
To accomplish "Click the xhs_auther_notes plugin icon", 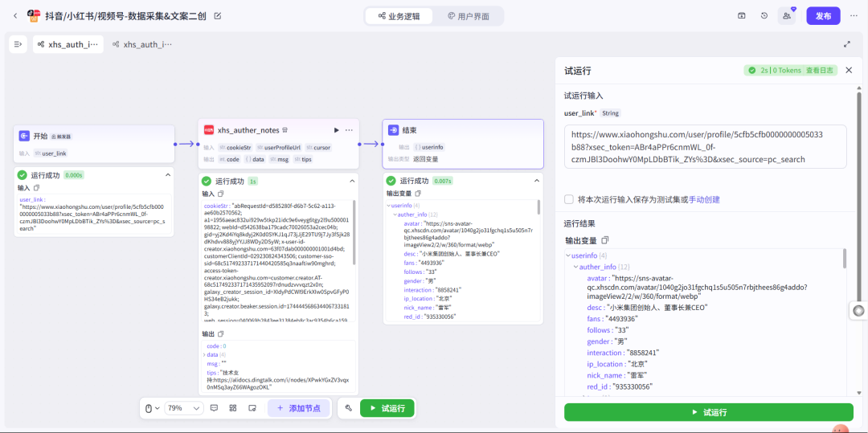I will tap(209, 130).
